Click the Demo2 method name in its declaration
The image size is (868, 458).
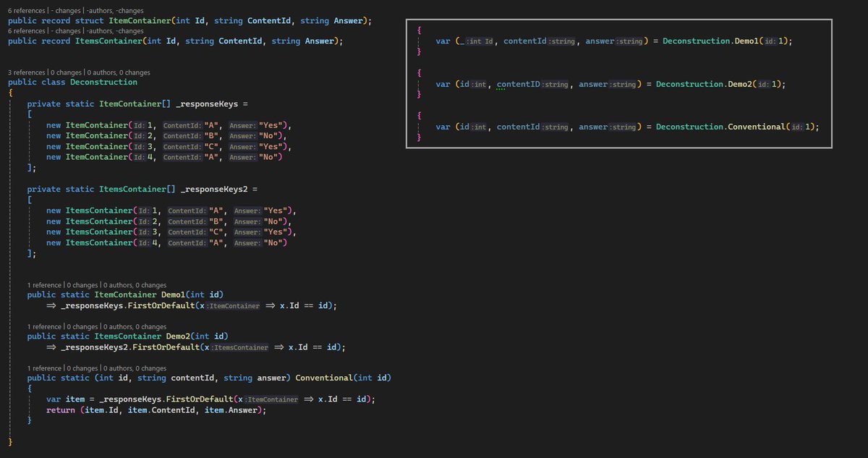pos(179,336)
